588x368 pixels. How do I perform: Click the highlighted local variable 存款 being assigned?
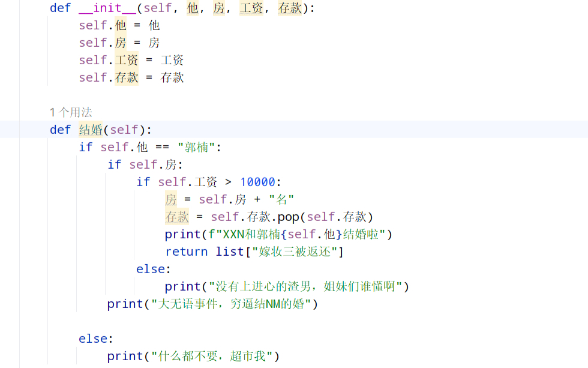pos(177,217)
